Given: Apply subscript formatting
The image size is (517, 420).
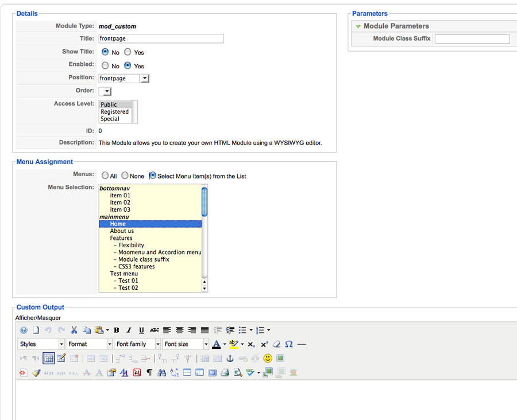Looking at the screenshot, I should (x=251, y=344).
